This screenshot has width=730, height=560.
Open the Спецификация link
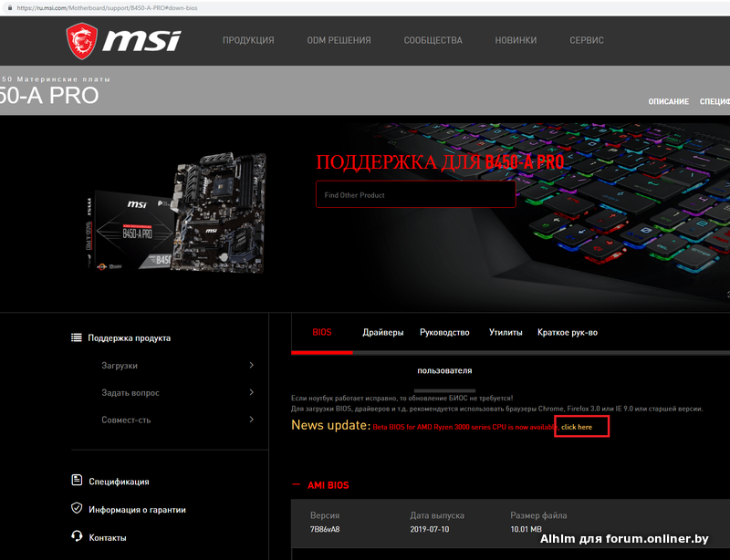click(x=119, y=482)
